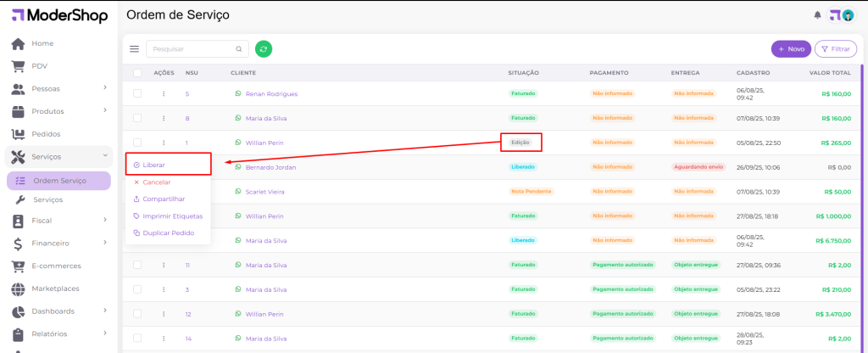This screenshot has height=353, width=868.
Task: Open the three-dot actions for Renan Rodrigues
Action: coord(164,94)
